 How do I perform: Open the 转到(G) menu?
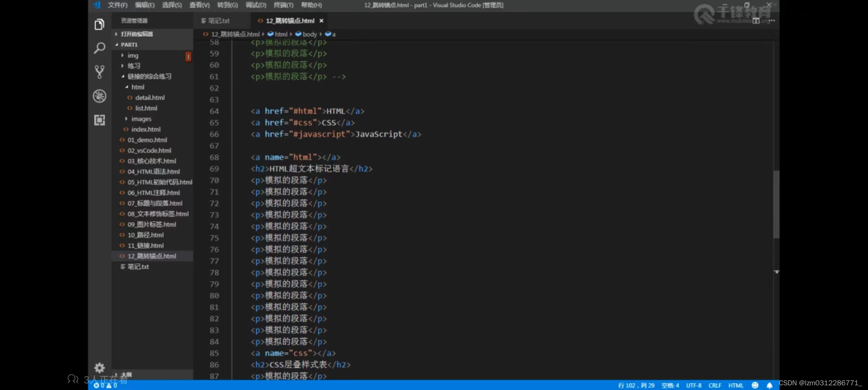pos(227,5)
